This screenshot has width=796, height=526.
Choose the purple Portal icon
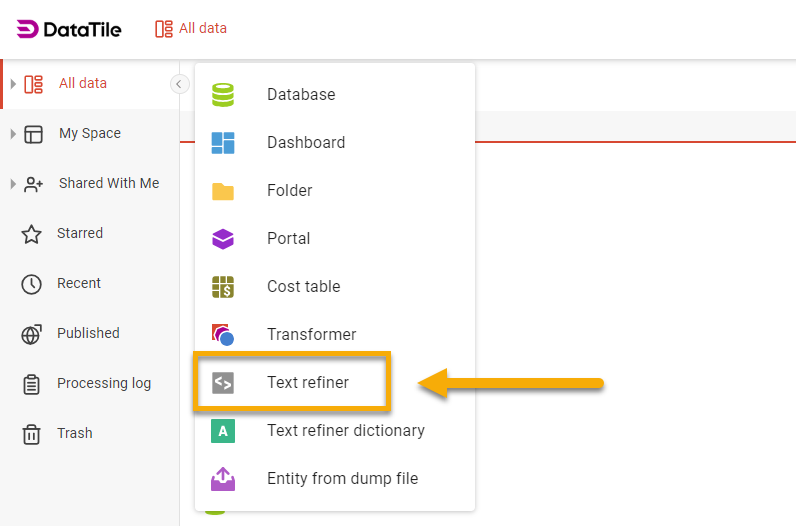pos(222,239)
